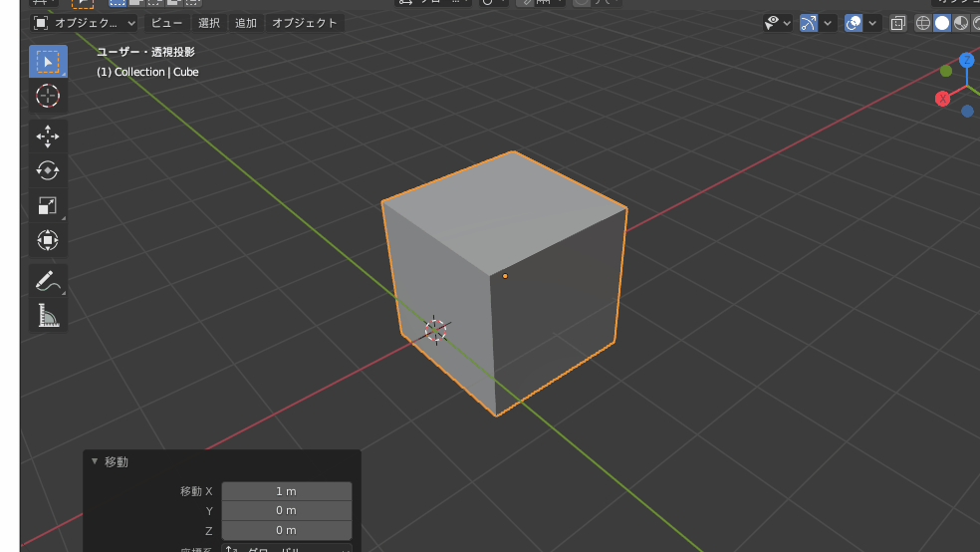This screenshot has width=980, height=552.
Task: Click the Z move value field
Action: coord(287,530)
